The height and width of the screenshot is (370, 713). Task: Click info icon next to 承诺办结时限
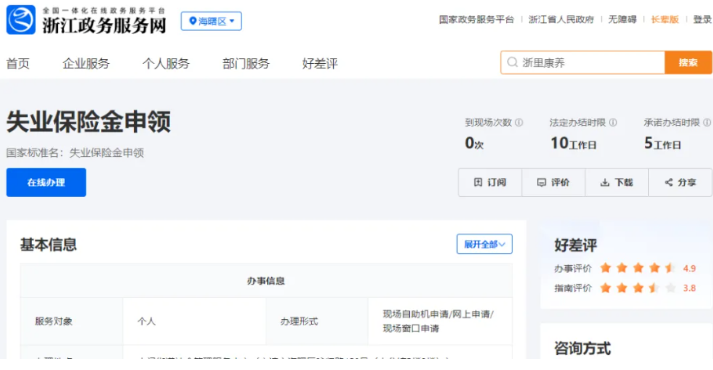(x=707, y=122)
